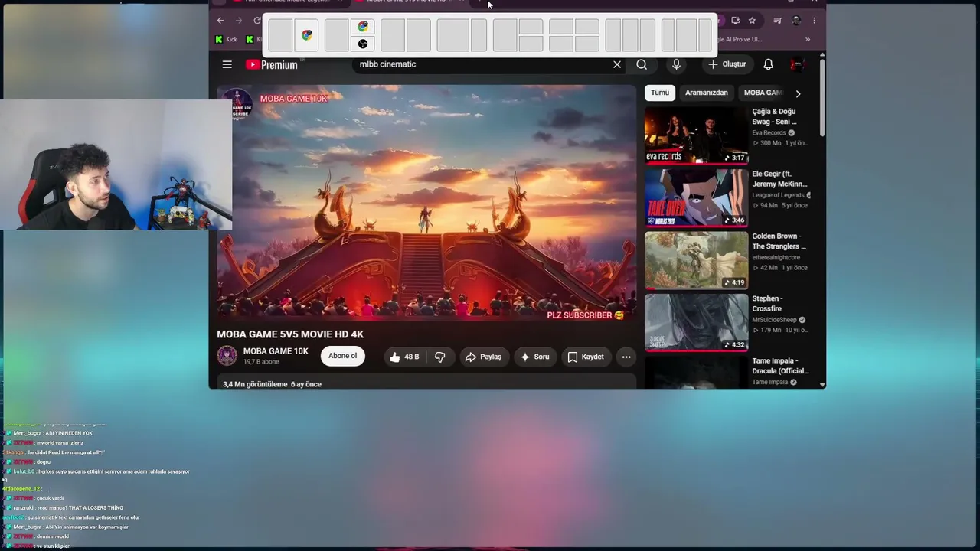Screen dimensions: 980x551
Task: Snap to the OBS zone in the snap layouts
Action: coord(363,44)
